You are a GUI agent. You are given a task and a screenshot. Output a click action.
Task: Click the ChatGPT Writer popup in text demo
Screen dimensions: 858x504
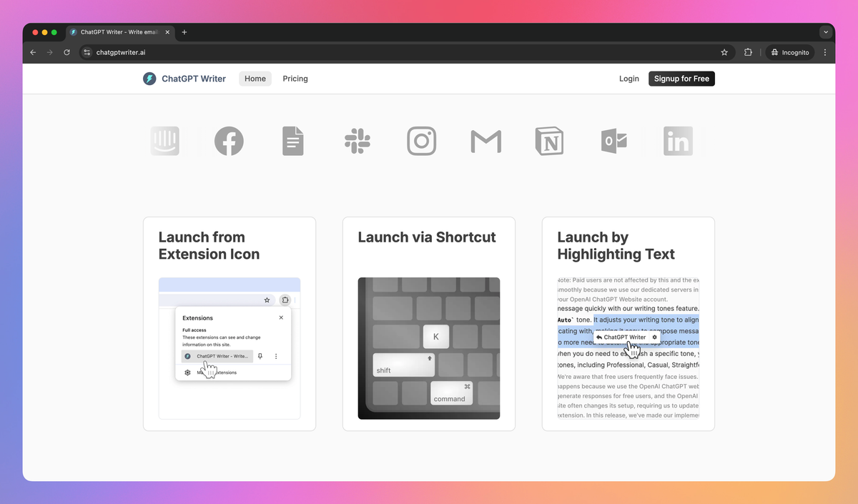pyautogui.click(x=626, y=337)
